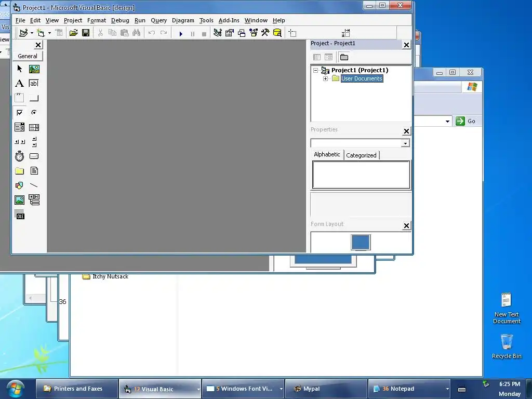Select the CommandButton control in toolbox
Screen dimensions: 532x399
pyautogui.click(x=34, y=98)
